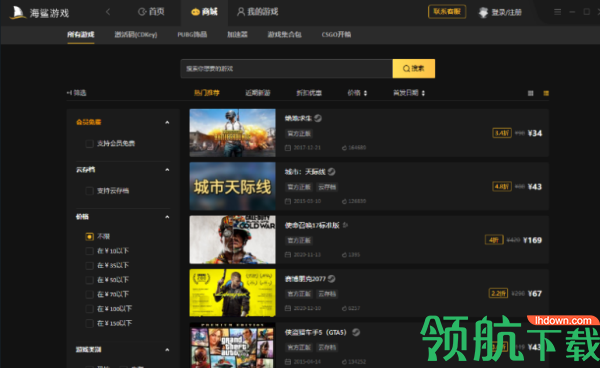Sort by 热门推荐
600x368 pixels.
pos(207,93)
